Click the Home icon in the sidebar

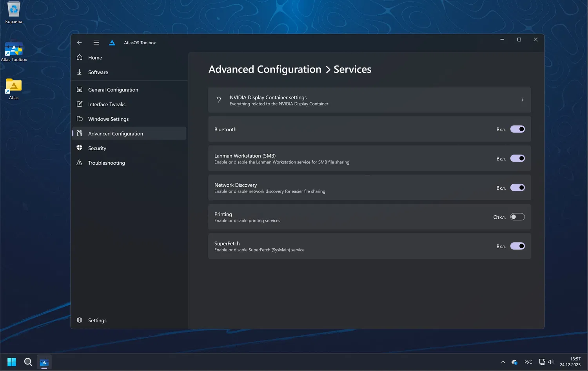pyautogui.click(x=80, y=57)
